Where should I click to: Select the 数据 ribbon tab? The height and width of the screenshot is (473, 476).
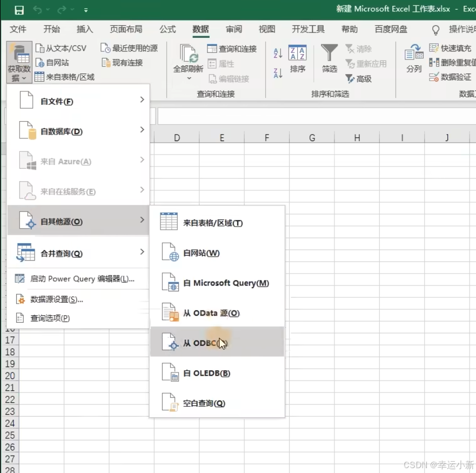[x=200, y=29]
